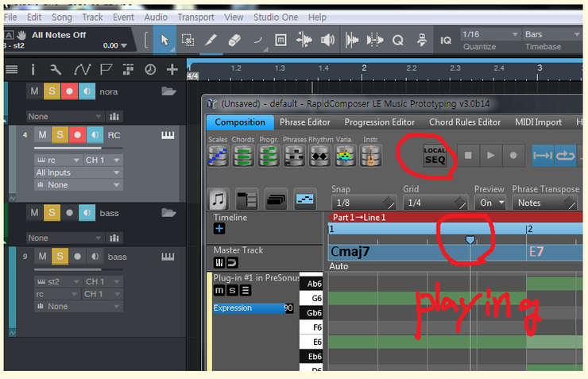The width and height of the screenshot is (588, 379).
Task: Switch to the Chord Rules Editor tab
Action: click(x=465, y=122)
